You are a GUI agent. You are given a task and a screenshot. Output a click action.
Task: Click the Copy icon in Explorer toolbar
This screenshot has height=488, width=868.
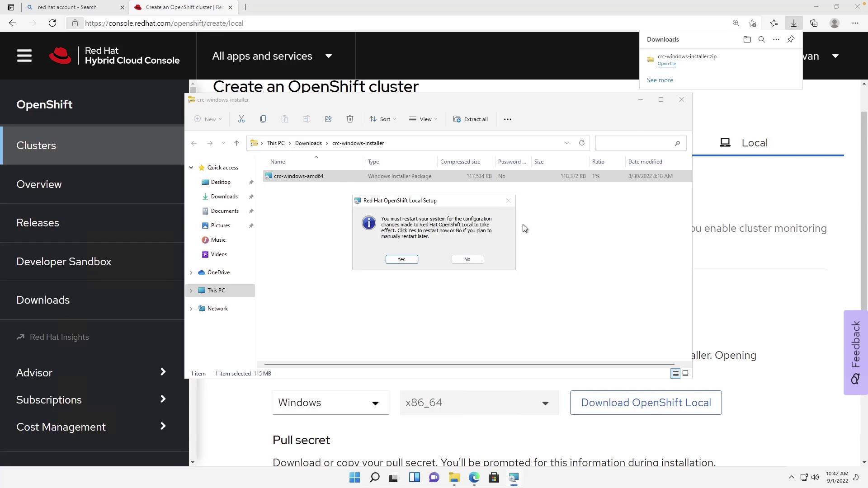click(x=263, y=119)
